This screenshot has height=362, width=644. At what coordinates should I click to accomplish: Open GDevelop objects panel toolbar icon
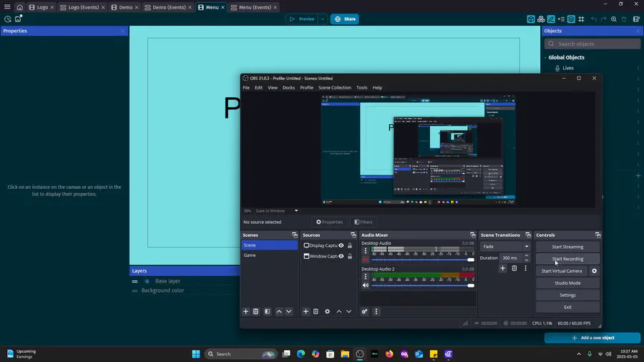click(x=531, y=19)
